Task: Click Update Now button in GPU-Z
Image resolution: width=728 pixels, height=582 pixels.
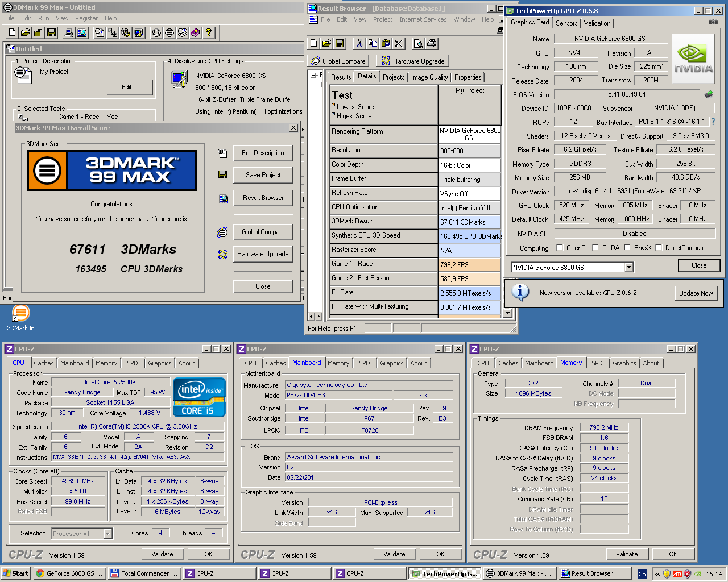Action: click(x=696, y=293)
